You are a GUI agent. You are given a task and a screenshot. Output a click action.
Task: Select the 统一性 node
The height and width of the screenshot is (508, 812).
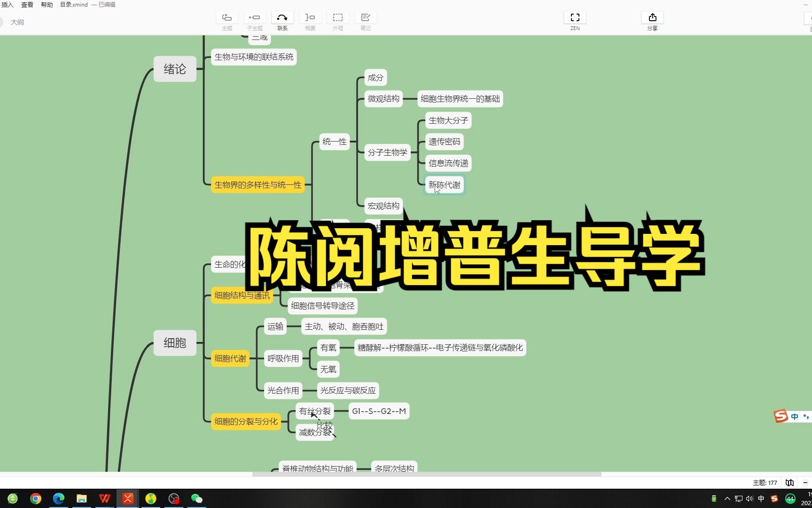(x=335, y=142)
